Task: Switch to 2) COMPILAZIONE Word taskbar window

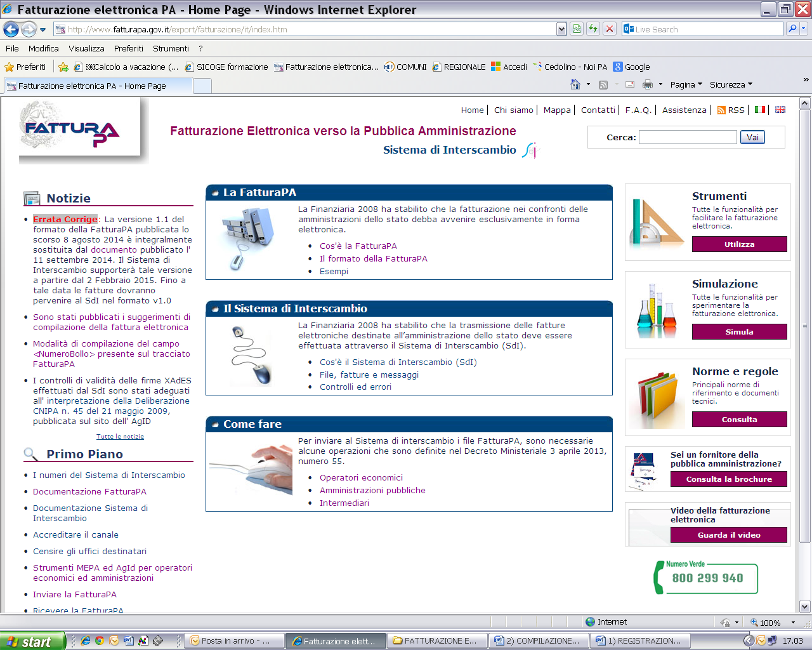Action: click(x=539, y=641)
